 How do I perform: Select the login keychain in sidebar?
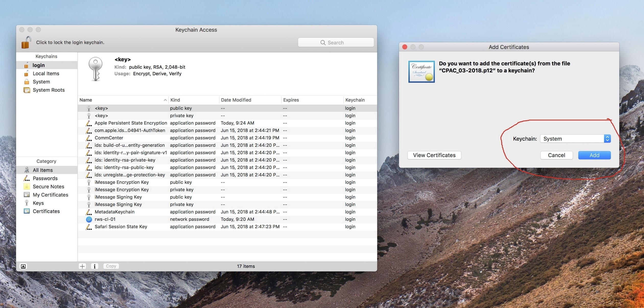click(x=39, y=65)
